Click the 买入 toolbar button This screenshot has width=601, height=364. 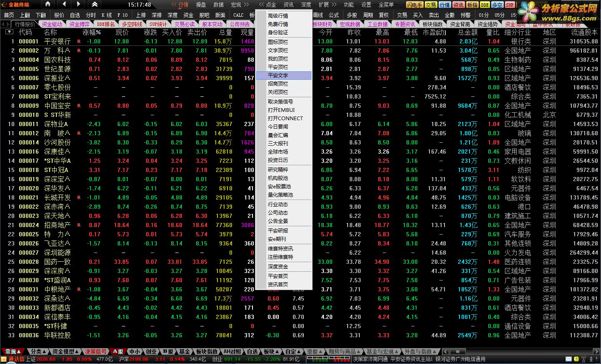click(x=418, y=15)
